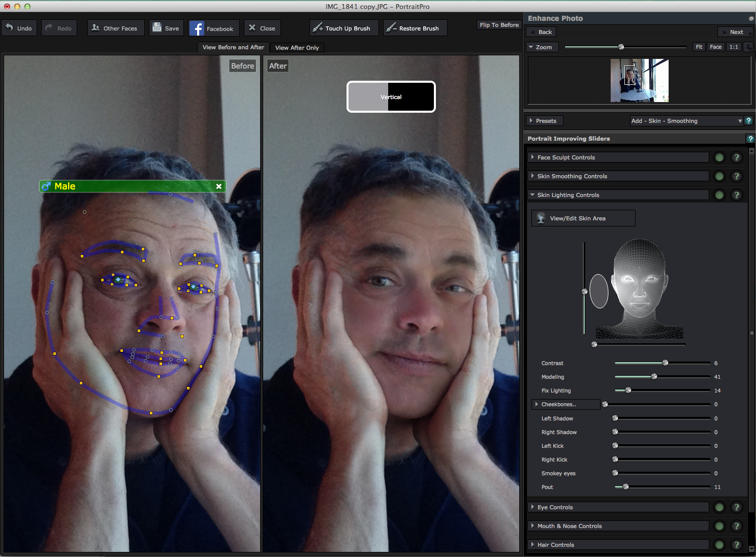Click the male gender symbol icon

click(x=46, y=186)
